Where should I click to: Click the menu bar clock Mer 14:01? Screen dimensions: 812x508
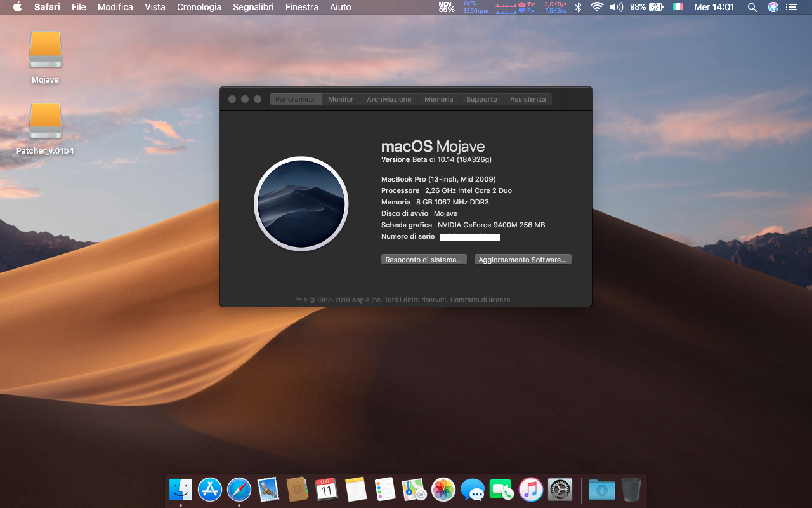[x=714, y=7]
